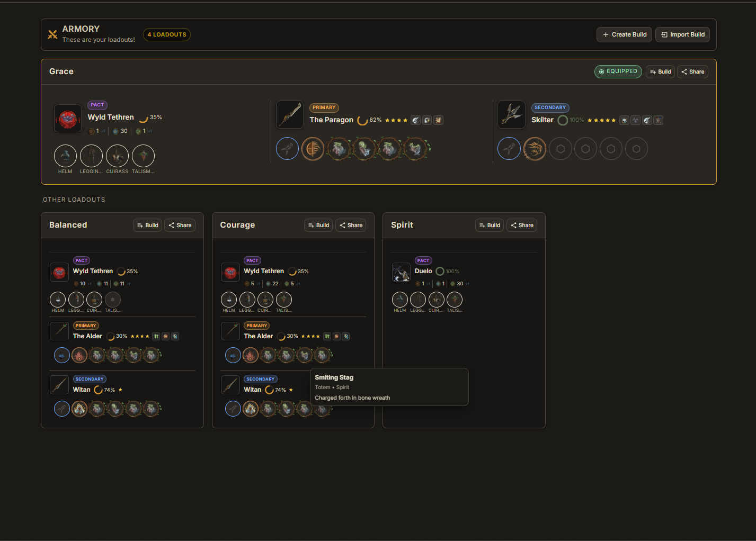Select first empty hexagon slot under Skilter

[x=560, y=149]
